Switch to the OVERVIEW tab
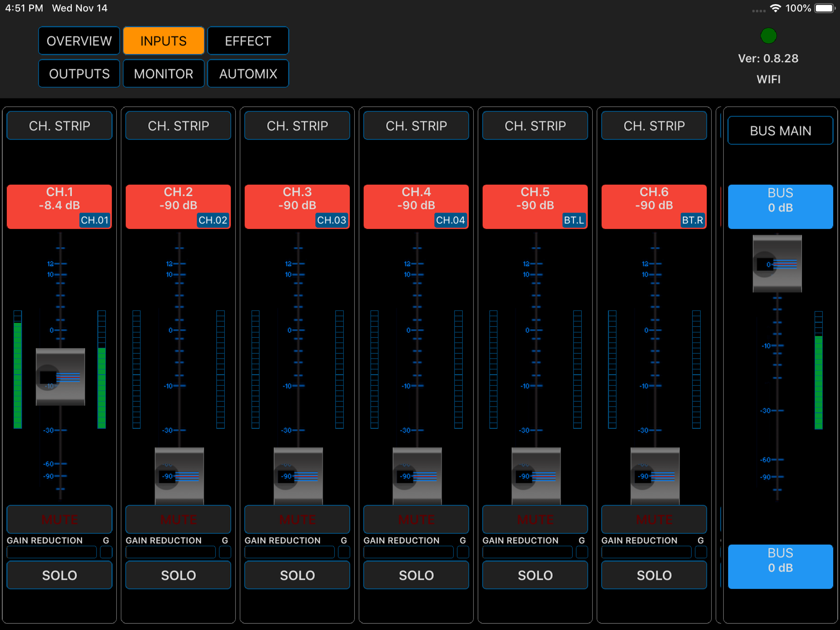Screen dimensions: 840x630 (x=79, y=41)
